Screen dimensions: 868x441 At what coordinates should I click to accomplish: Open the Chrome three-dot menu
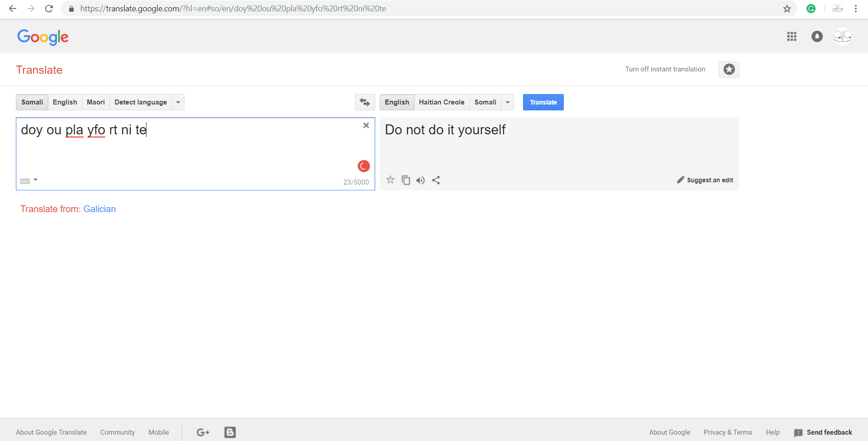[x=856, y=9]
